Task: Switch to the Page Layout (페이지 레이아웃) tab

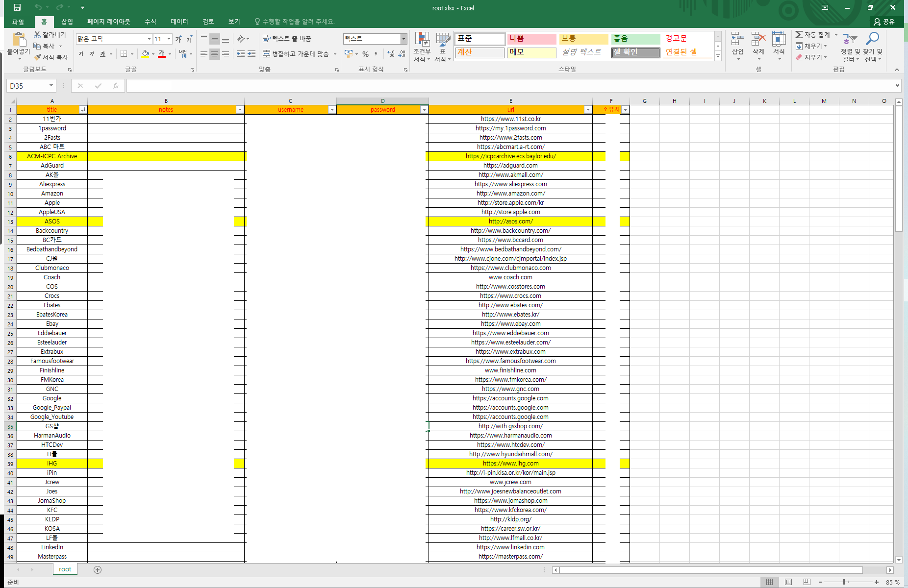Action: [109, 22]
